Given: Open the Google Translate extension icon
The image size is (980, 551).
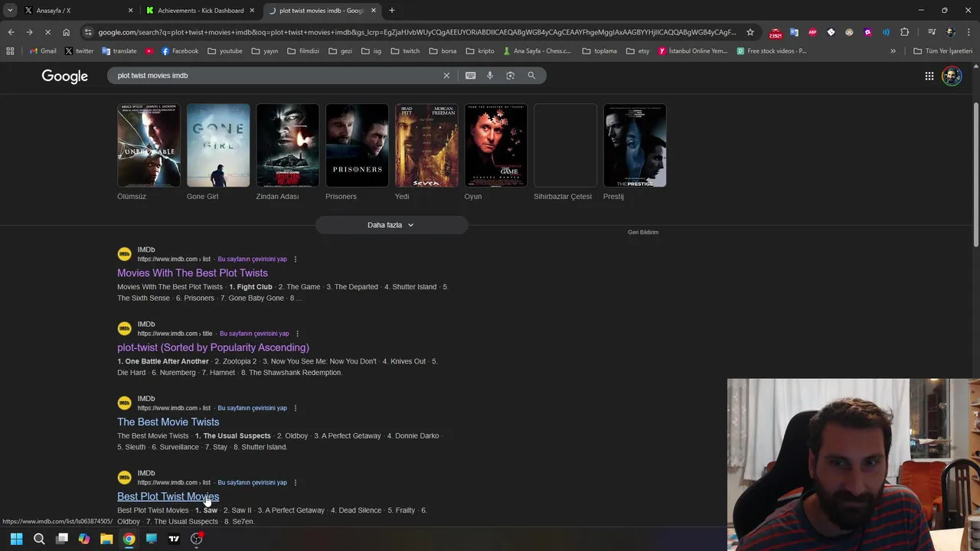Looking at the screenshot, I should [794, 32].
